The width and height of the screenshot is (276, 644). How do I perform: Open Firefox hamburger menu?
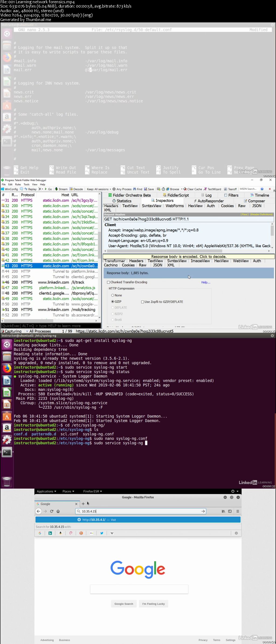coord(237,511)
